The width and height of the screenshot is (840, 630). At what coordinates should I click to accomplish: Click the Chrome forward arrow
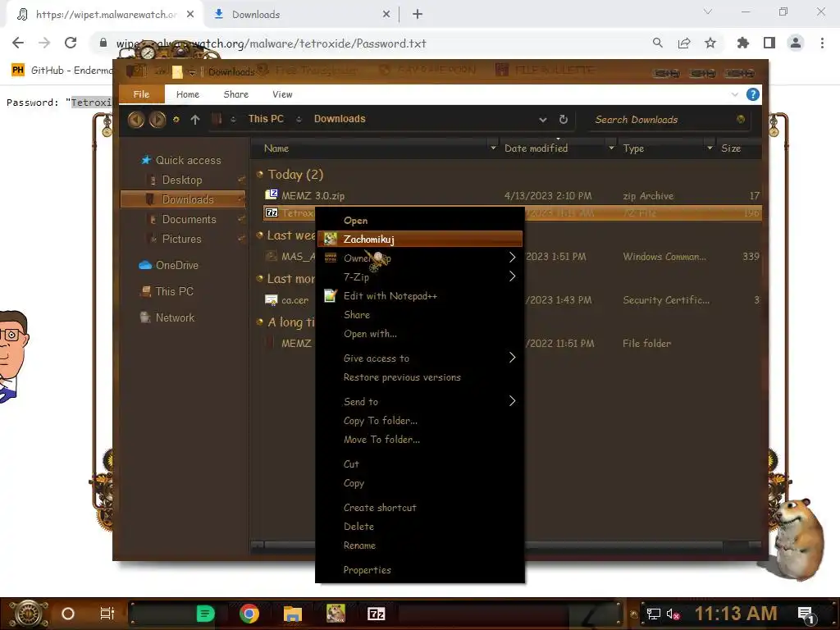[44, 43]
